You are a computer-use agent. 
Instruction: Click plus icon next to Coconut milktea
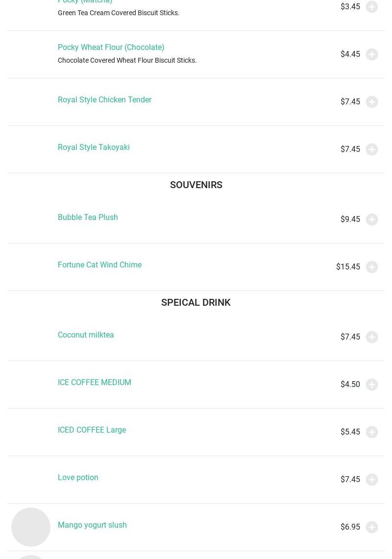(x=372, y=337)
